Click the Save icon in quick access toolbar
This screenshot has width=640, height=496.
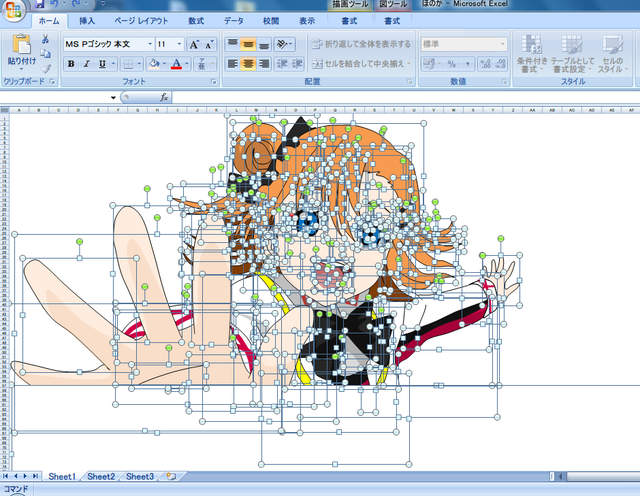pyautogui.click(x=39, y=5)
